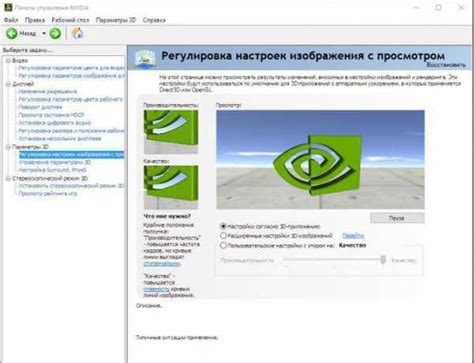Open Поворот дисплея tree item

point(40,107)
